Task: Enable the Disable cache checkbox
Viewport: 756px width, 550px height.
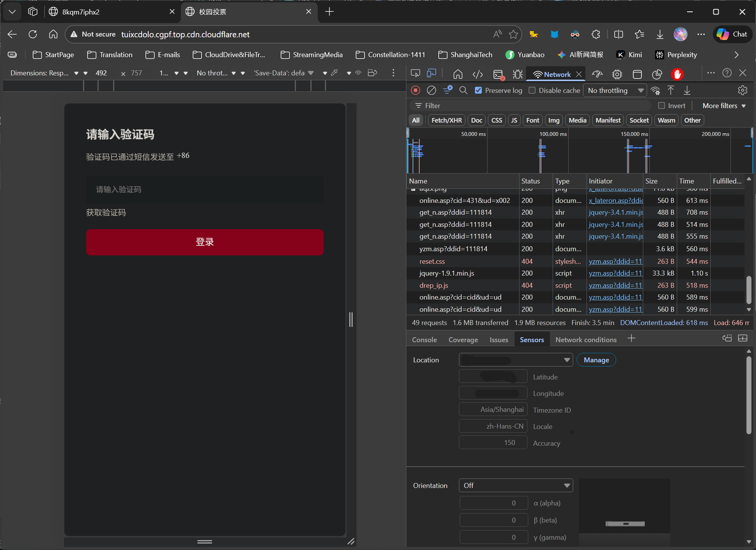Action: tap(532, 90)
